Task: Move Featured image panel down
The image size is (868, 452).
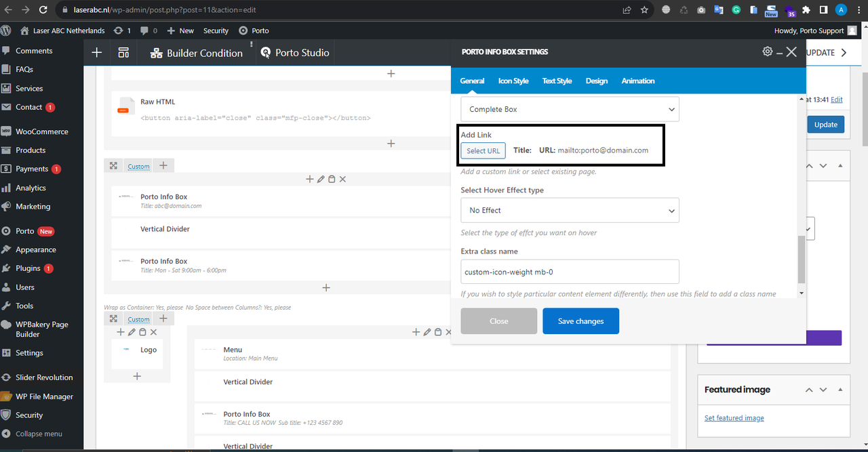Action: [x=823, y=390]
